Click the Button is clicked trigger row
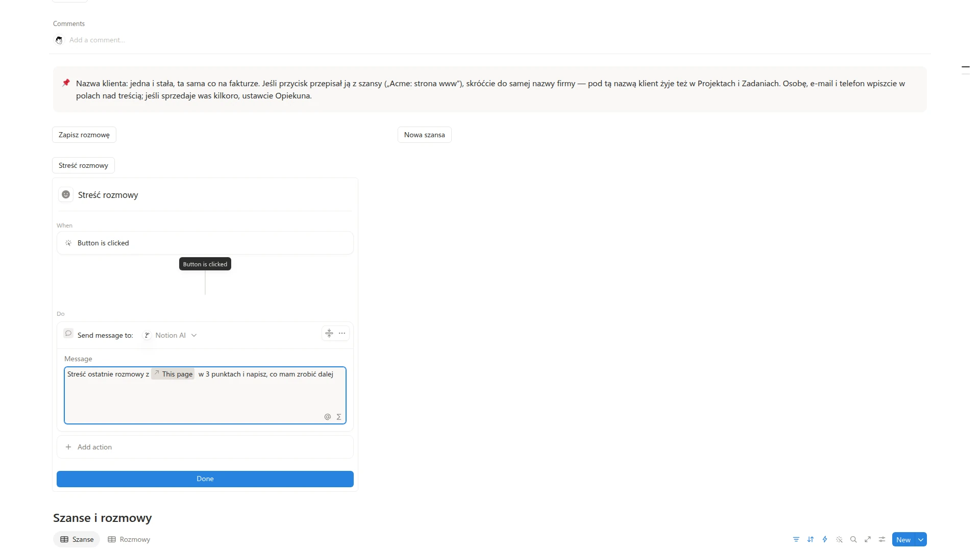 point(205,243)
